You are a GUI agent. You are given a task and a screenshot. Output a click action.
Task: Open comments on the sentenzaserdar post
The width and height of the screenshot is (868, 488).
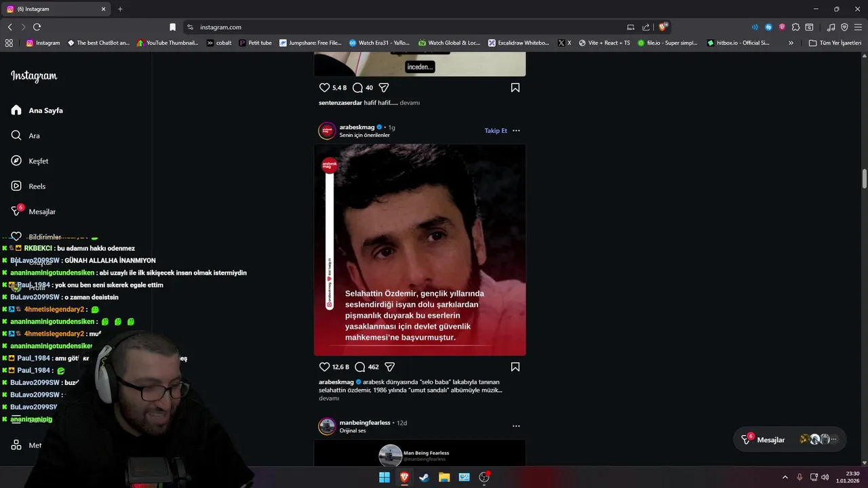[x=357, y=87]
